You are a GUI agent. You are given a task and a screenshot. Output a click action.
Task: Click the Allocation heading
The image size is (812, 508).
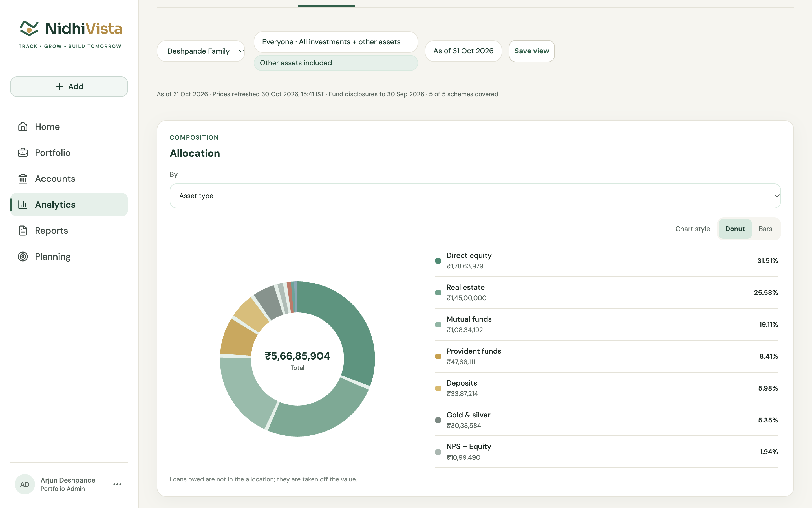(x=195, y=153)
